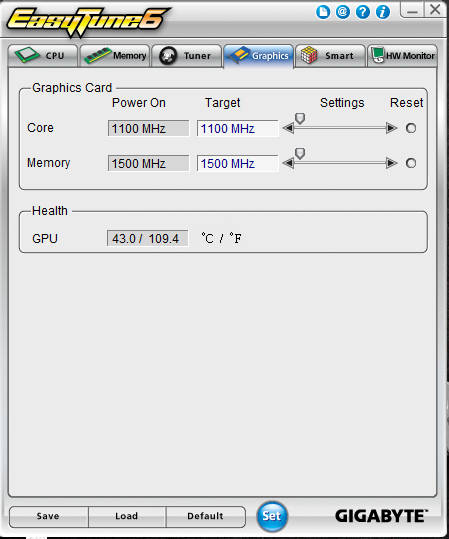Click the Core Target 1100 MHz field
This screenshot has width=449, height=539.
pos(238,128)
